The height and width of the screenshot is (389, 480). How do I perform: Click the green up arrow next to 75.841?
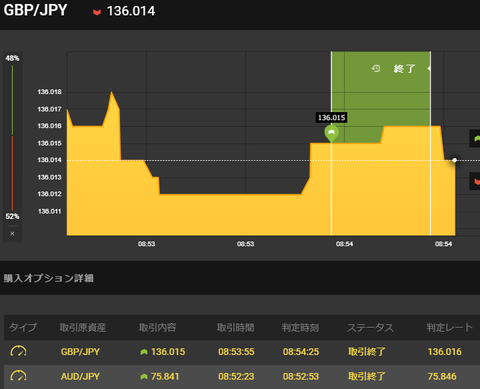[x=144, y=377]
